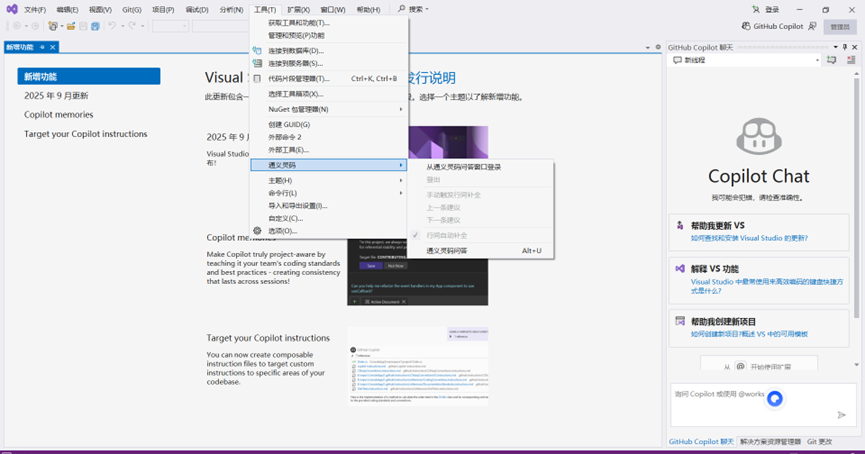Click the Target your Copilot instructions screenshot thumbnail

418,366
